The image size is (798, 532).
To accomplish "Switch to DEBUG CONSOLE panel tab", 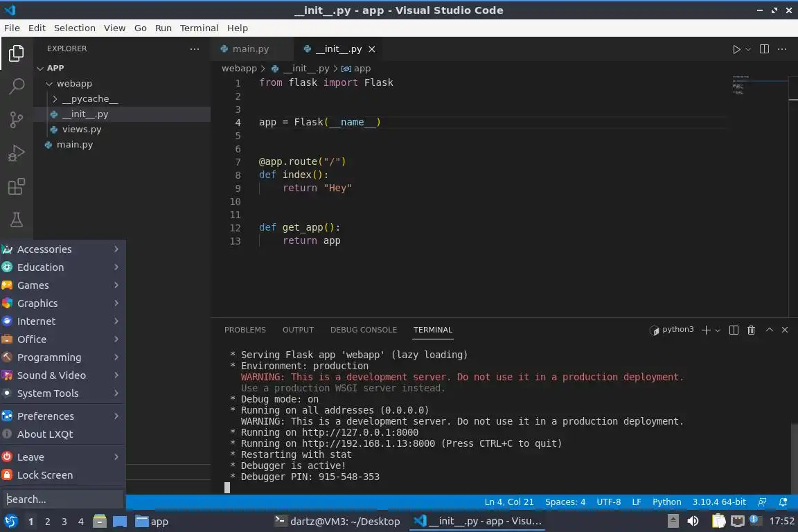I will [364, 330].
